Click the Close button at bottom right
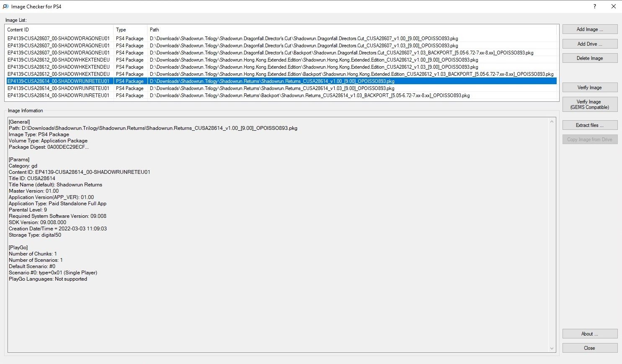Viewport: 622px width, 364px height. point(590,348)
